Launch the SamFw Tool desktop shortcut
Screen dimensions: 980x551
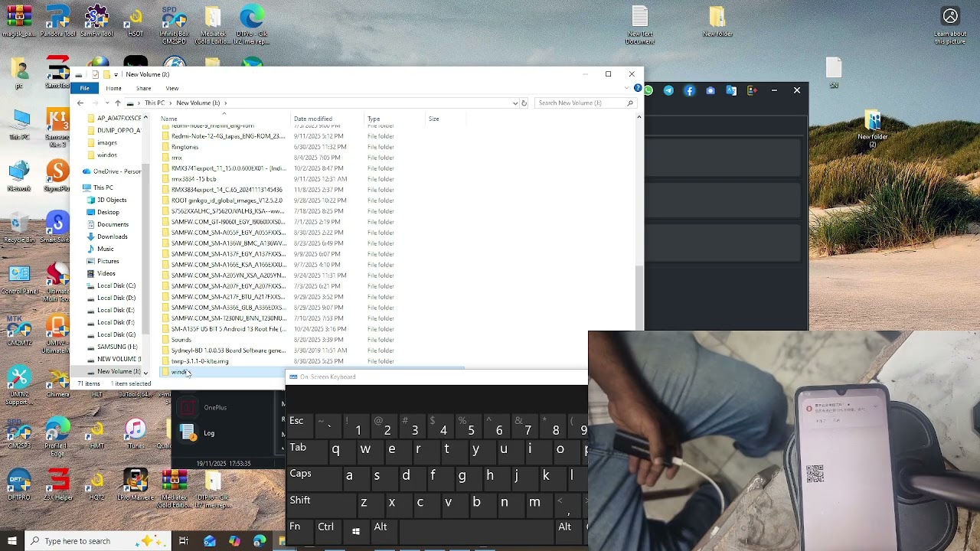pyautogui.click(x=96, y=21)
